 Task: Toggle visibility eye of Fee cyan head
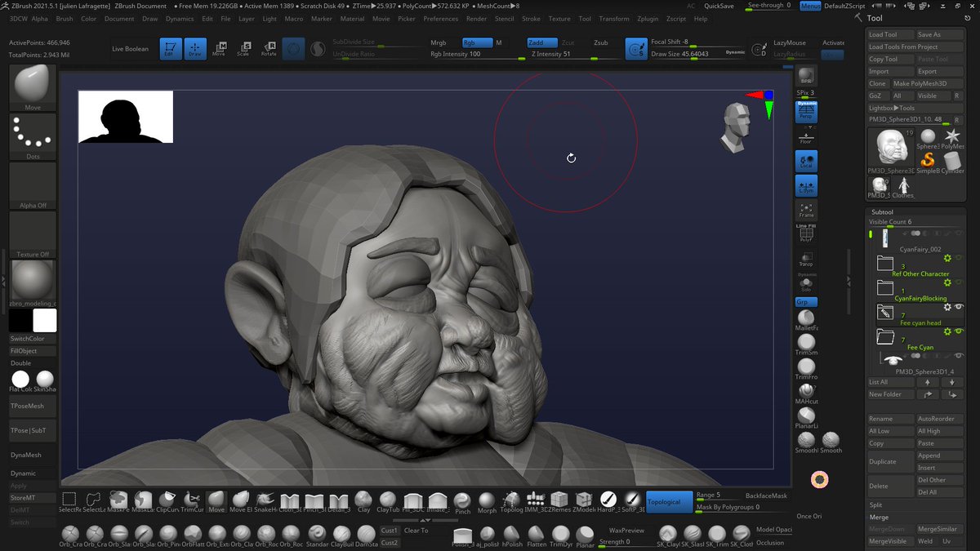[959, 307]
